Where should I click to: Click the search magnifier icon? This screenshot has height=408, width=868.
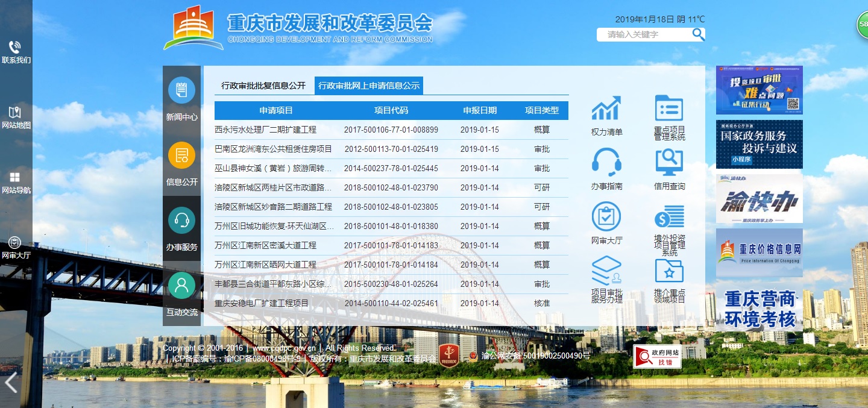[698, 34]
